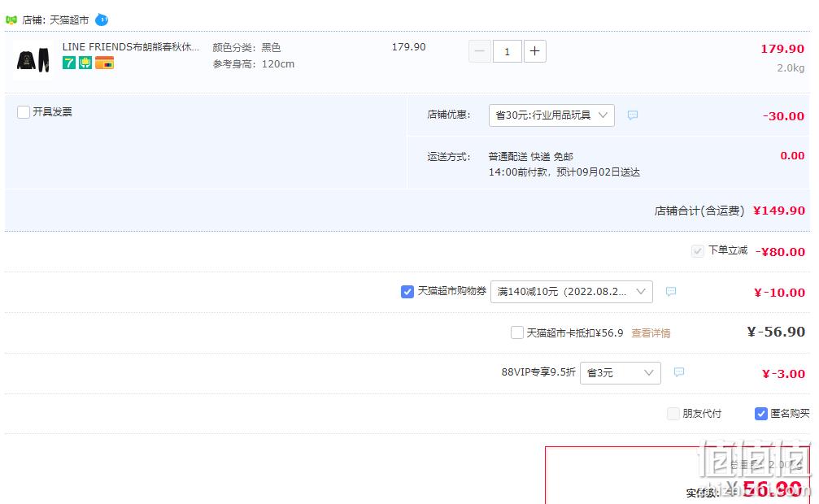Check the 天猫超市卡抵扣 checkbox
Image resolution: width=819 pixels, height=504 pixels.
[x=517, y=332]
